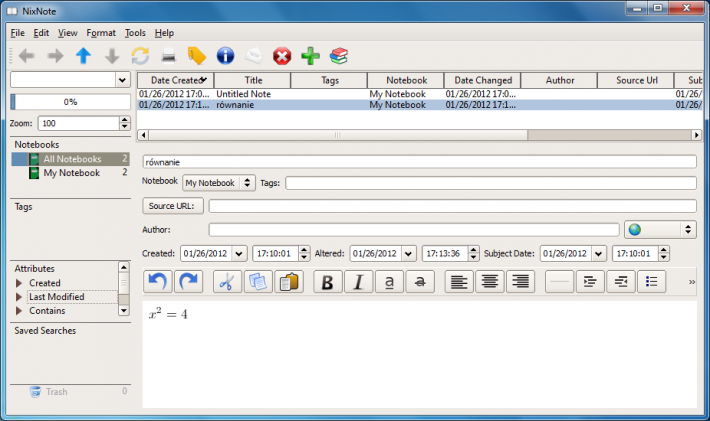The image size is (710, 421).
Task: Expand the Created attribute node
Action: tap(19, 283)
